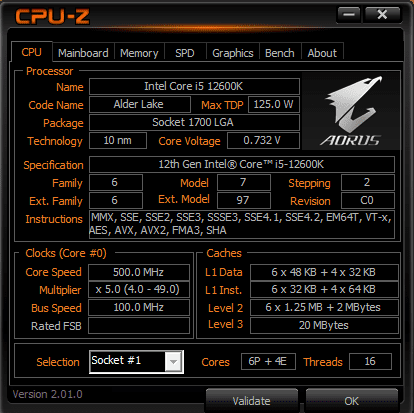Switch to the Mainboard tab
This screenshot has width=414, height=413.
(83, 53)
